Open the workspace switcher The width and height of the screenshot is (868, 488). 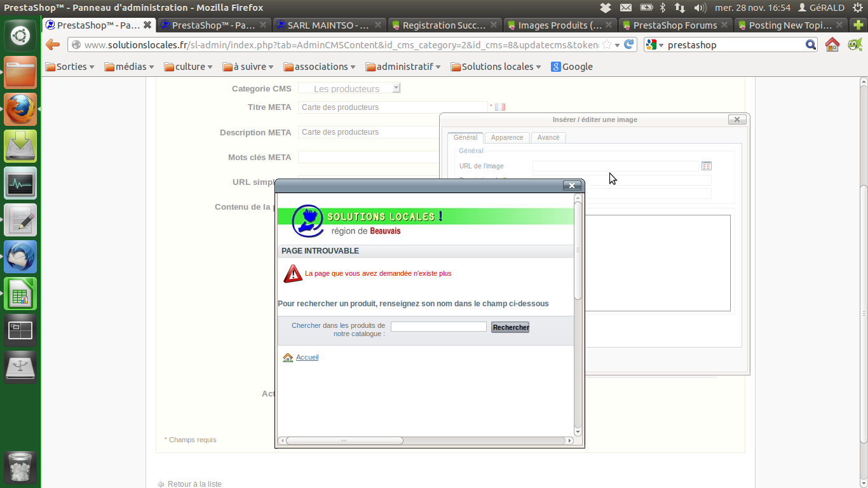click(20, 330)
